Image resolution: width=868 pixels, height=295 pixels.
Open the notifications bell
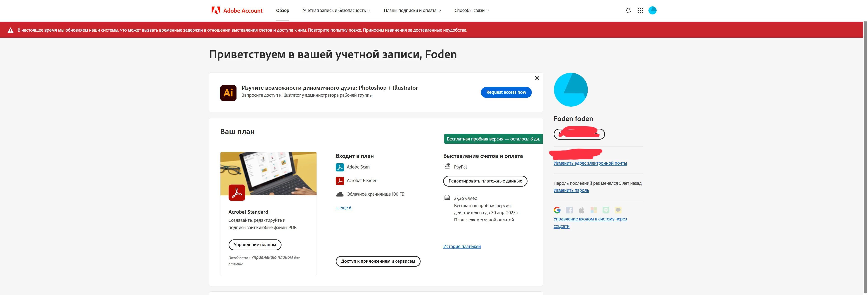point(628,10)
